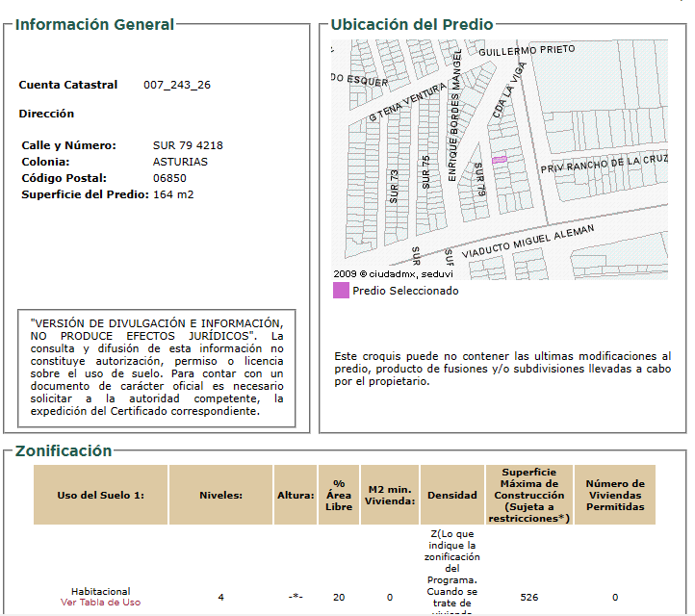Select the address text SUR 79 4218
The width and height of the screenshot is (695, 616).
point(188,145)
